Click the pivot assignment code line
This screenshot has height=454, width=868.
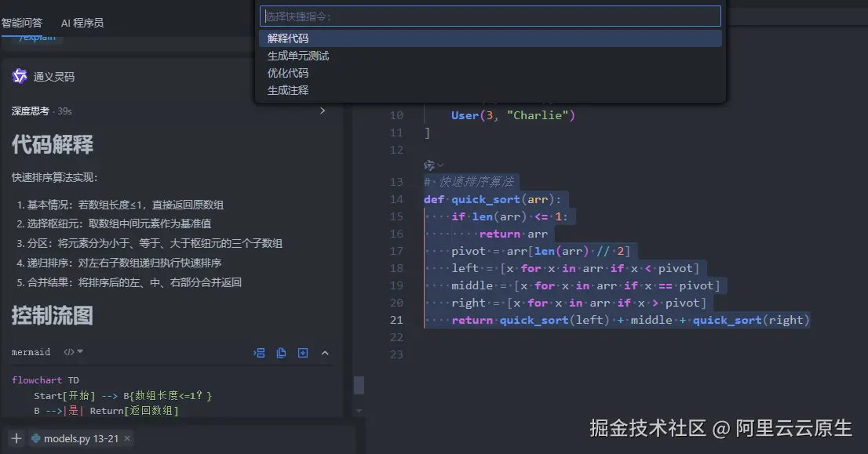(541, 251)
